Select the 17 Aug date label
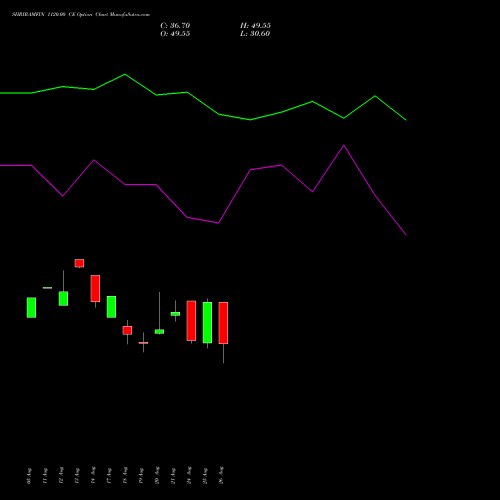The image size is (500, 500). click(109, 476)
